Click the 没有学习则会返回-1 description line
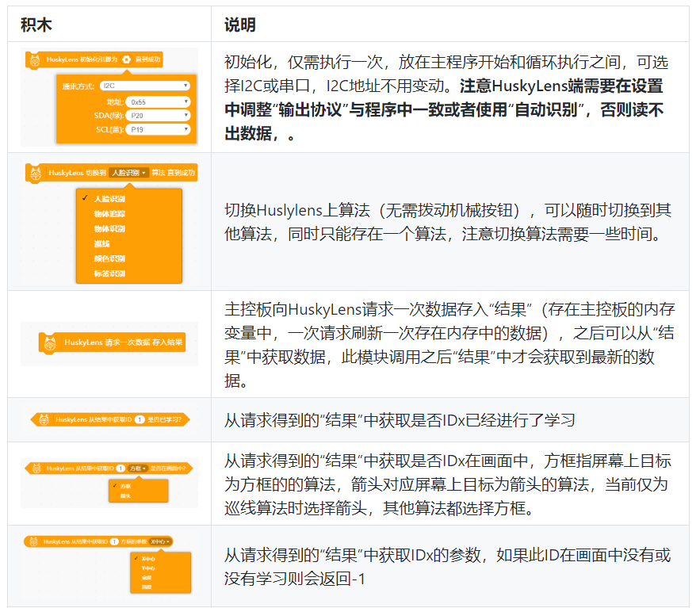The image size is (700, 608). tap(295, 579)
